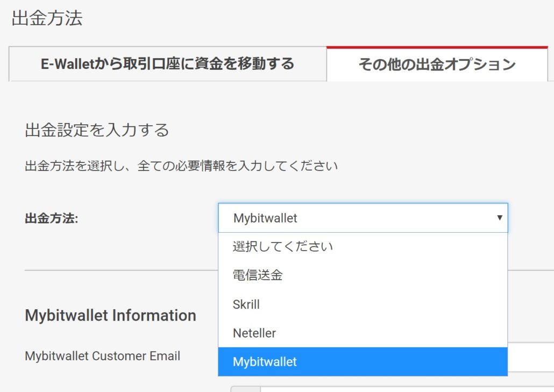The image size is (554, 392).
Task: Click the bold 出金方法: field label
Action: 51,218
